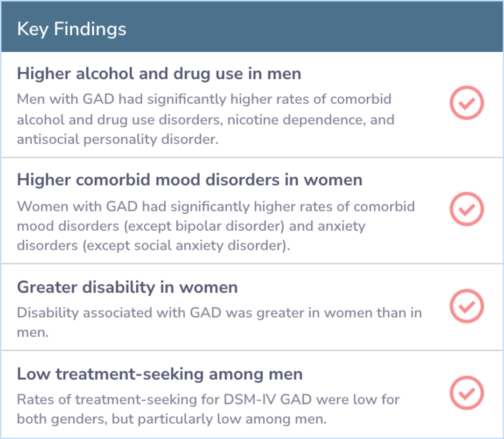Click the checkmark icon beside comorbid mood disorders
504x439 pixels.
click(x=466, y=209)
